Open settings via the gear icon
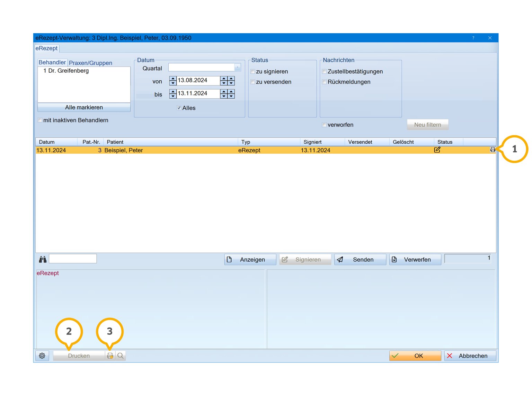This screenshot has width=532, height=396. click(42, 356)
